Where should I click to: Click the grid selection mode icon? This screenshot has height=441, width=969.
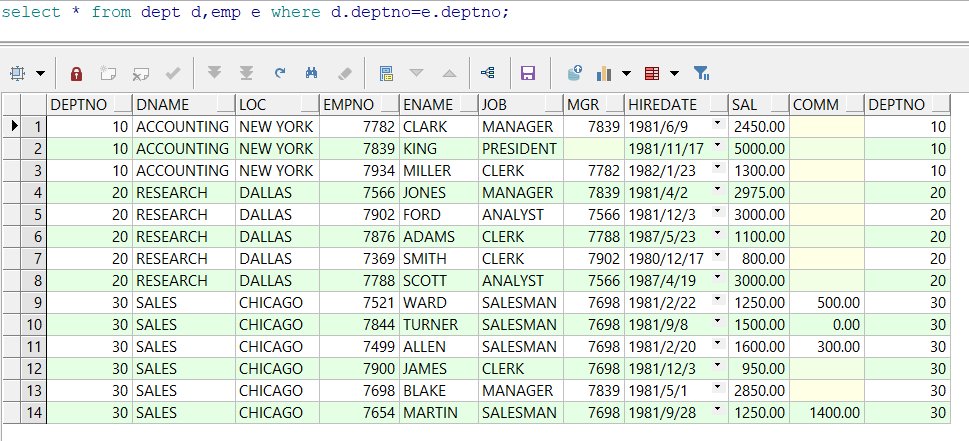17,74
